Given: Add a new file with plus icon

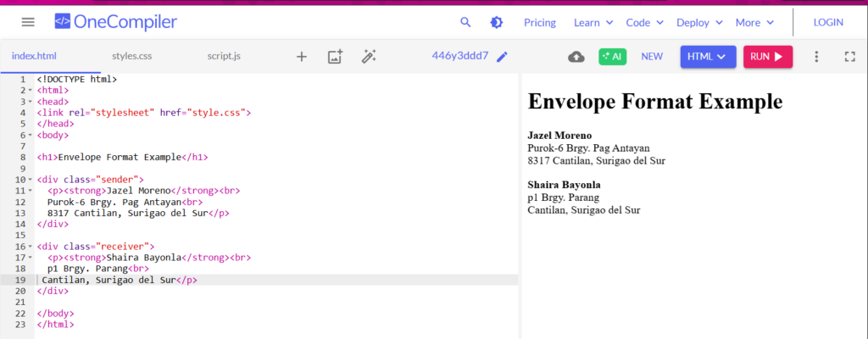Looking at the screenshot, I should (x=302, y=57).
